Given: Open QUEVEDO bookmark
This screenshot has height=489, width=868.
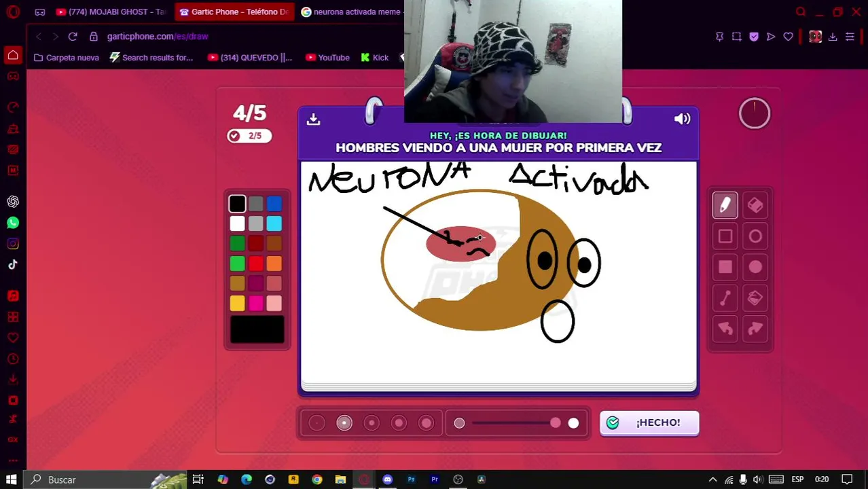Looking at the screenshot, I should pyautogui.click(x=250, y=58).
